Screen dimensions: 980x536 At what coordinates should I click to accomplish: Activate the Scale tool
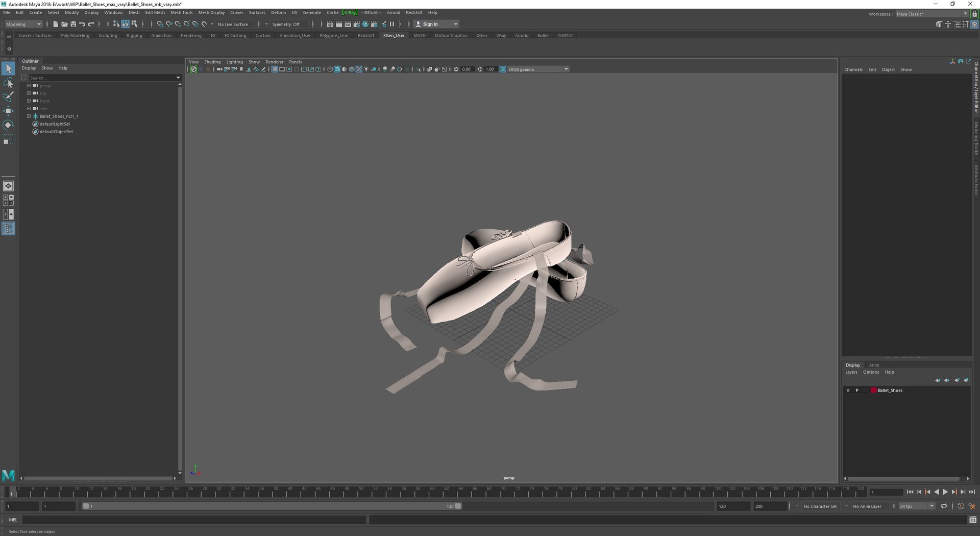click(8, 139)
